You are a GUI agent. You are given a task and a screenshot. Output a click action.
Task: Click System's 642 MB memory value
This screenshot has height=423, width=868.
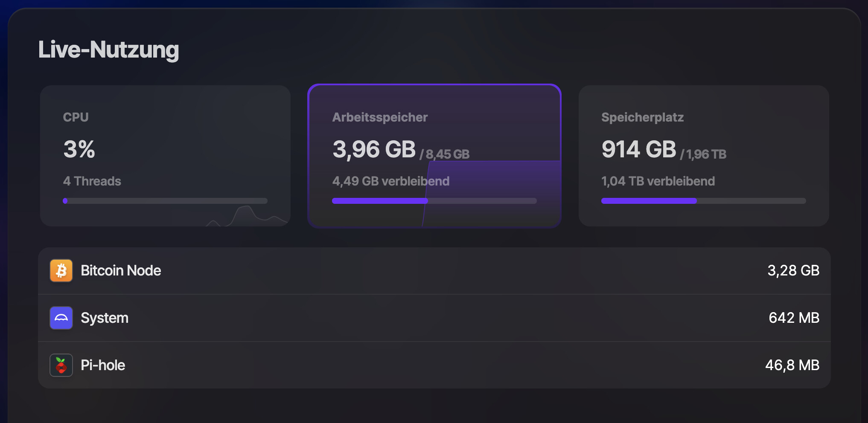(794, 318)
